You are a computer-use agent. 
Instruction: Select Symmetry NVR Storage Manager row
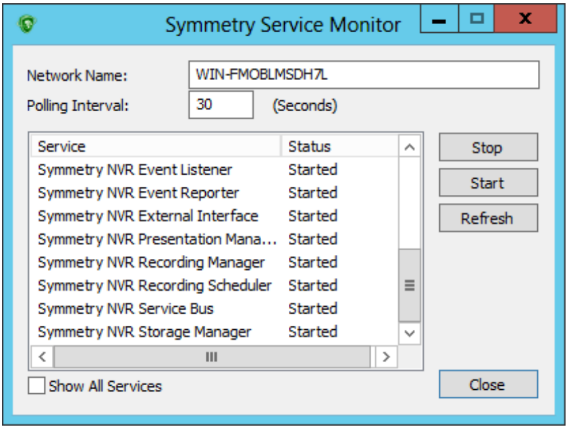coord(214,332)
